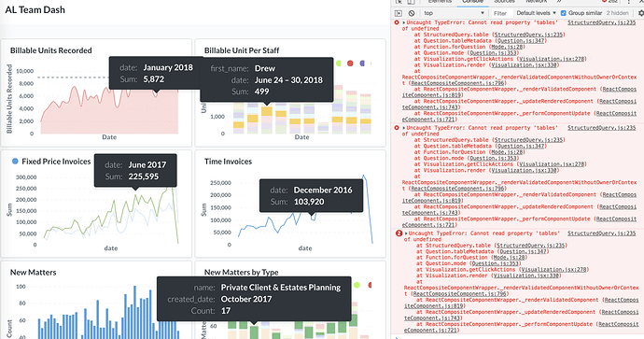
Task: Click the clear console icon
Action: [412, 13]
